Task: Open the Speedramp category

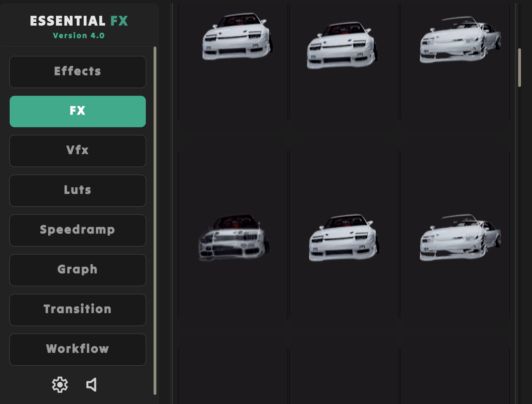Action: [x=78, y=230]
